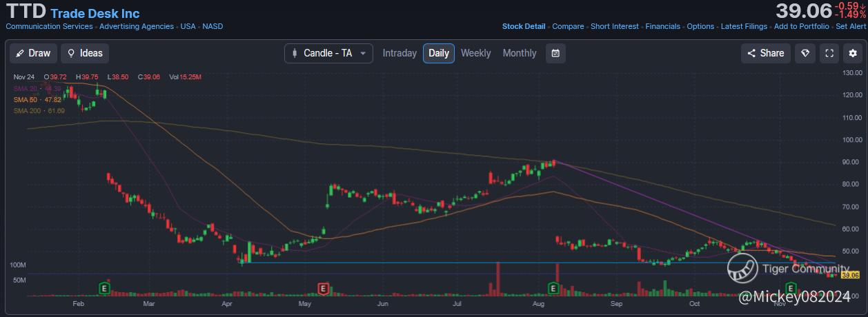Screen dimensions: 868x317
Task: Open the Ideas lightbulb button
Action: [x=84, y=53]
